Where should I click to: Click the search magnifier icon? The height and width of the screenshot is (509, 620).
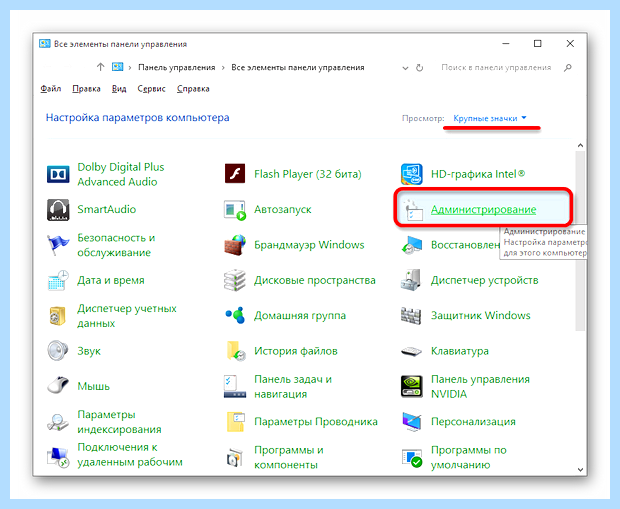(568, 68)
